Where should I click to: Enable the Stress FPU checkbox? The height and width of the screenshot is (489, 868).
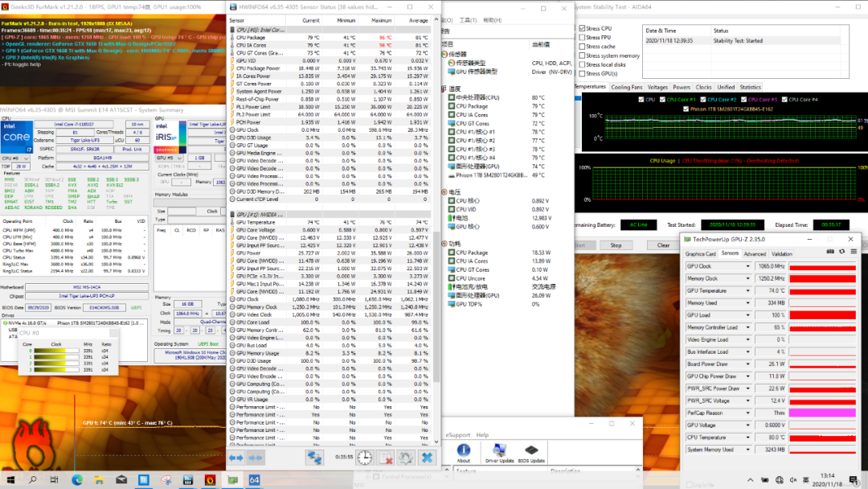point(582,37)
